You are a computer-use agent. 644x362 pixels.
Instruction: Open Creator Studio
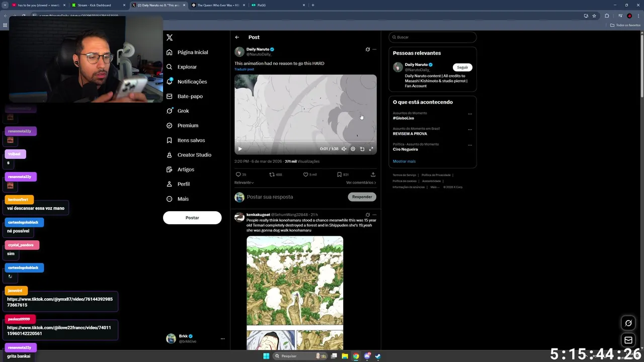[189, 155]
